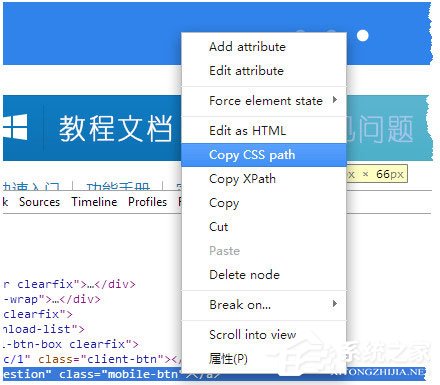Click the white carousel dot indicator
440x385 pixels.
tap(363, 35)
